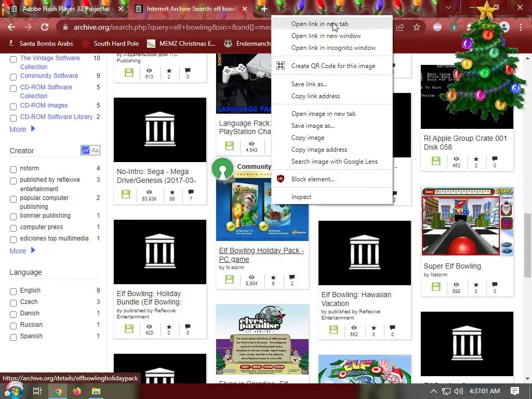Choose Open link in new tab

coord(332,24)
